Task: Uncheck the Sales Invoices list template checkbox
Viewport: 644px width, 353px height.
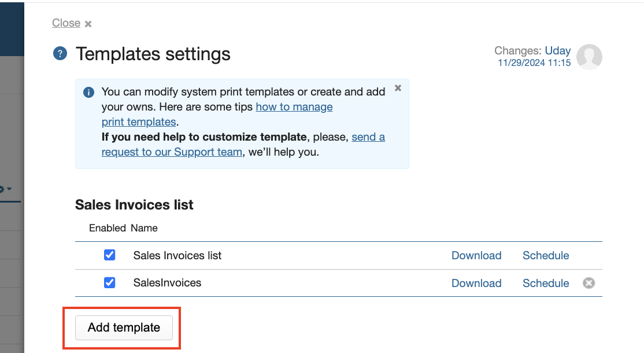Action: pos(109,255)
